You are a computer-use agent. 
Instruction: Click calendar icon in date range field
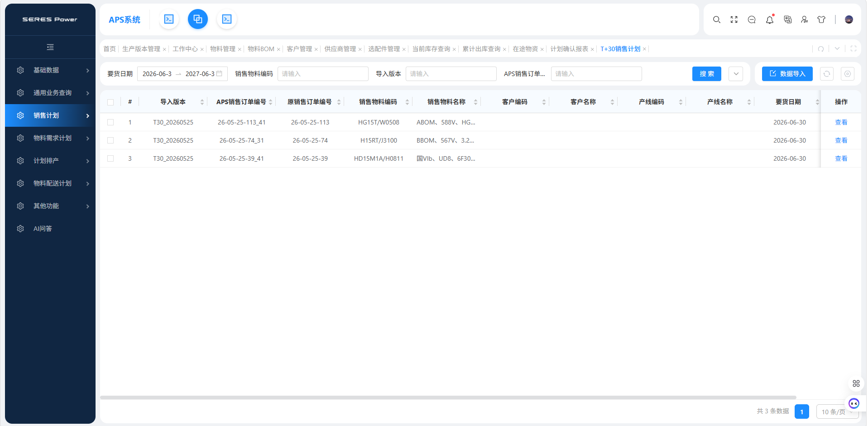[x=220, y=73]
